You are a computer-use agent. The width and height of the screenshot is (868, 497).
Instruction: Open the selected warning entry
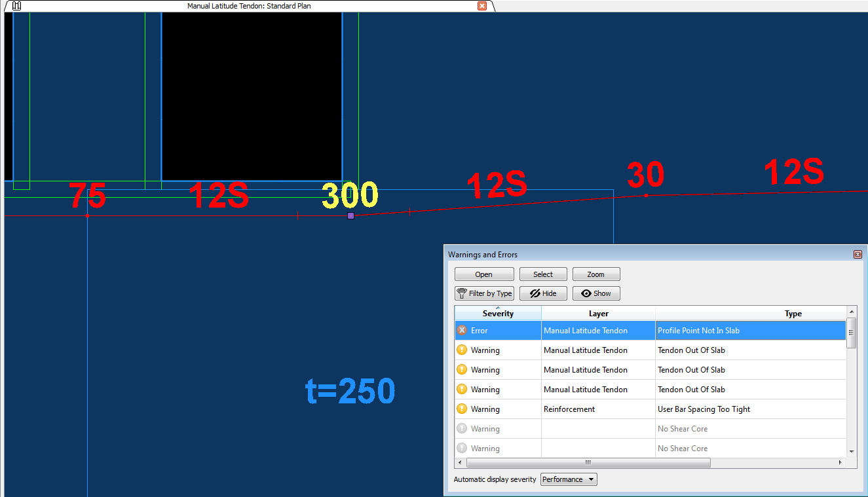[484, 274]
